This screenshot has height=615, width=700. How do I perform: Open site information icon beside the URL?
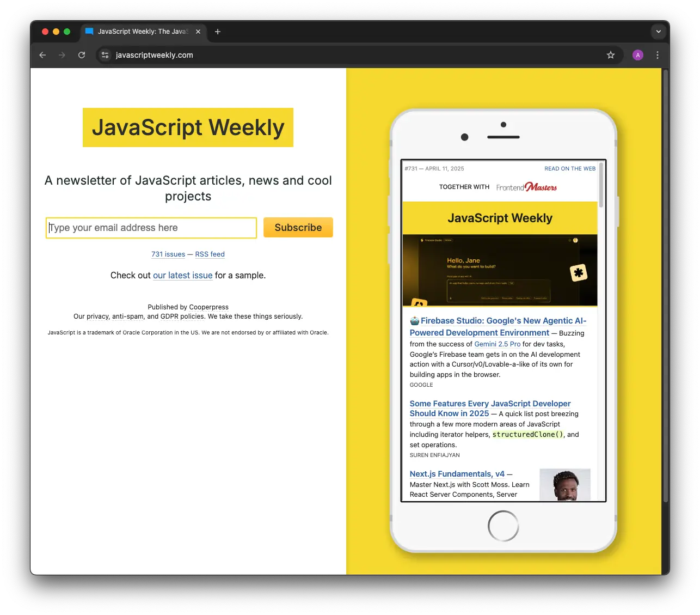coord(106,55)
